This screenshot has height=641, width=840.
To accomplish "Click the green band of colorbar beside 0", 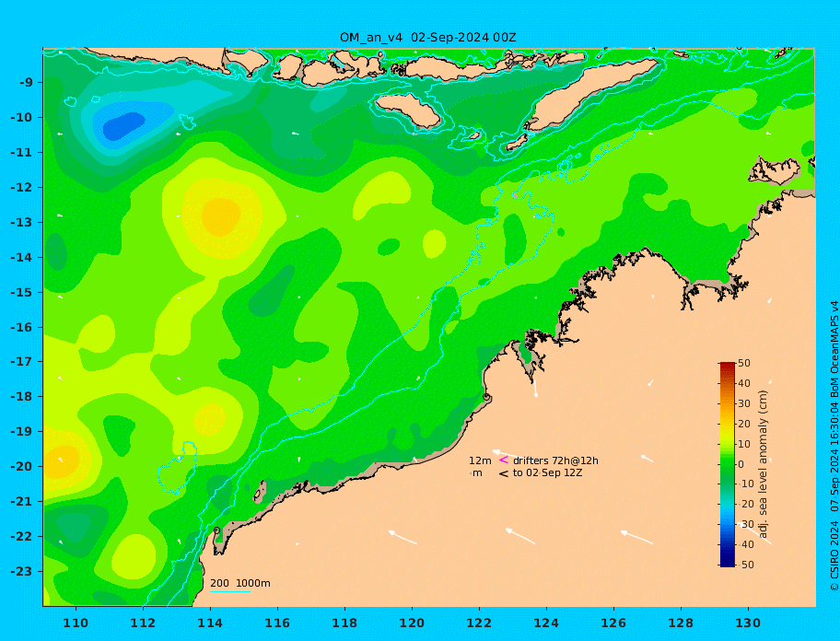I will click(x=727, y=464).
